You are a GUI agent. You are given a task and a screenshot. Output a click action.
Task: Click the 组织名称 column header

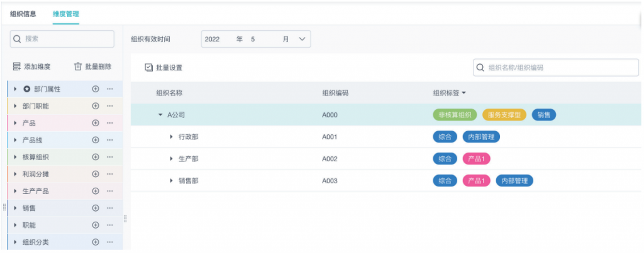pos(169,93)
